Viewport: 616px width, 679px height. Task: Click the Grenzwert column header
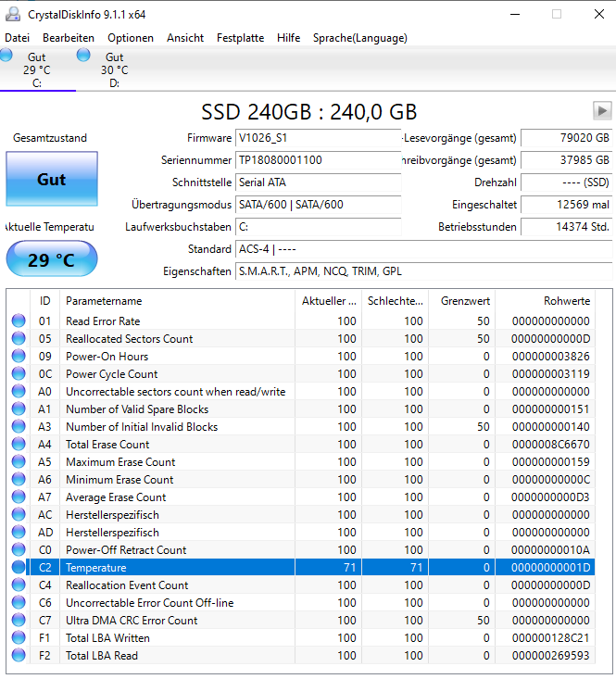coord(462,301)
